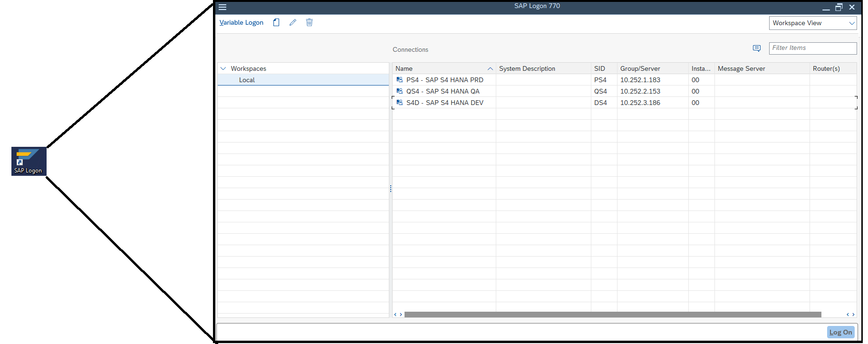Open the hamburger menu in title bar
This screenshot has height=344, width=868.
222,7
